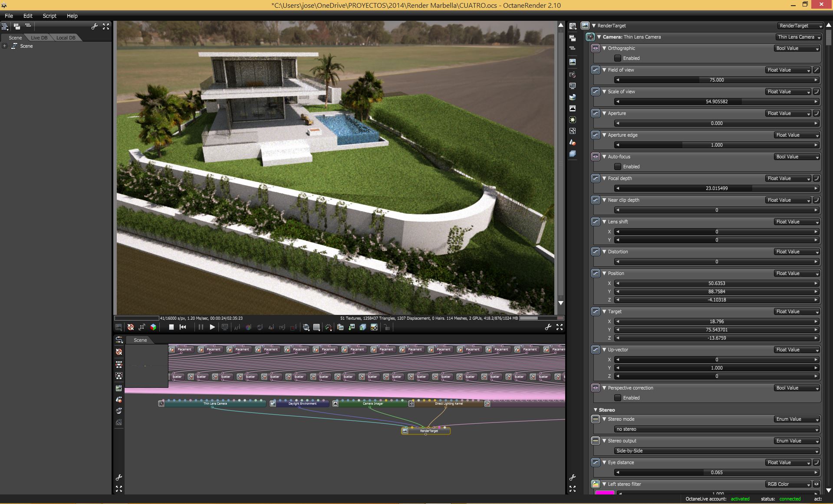833x504 pixels.
Task: Click the Left stereo filter magenta swatch
Action: pyautogui.click(x=605, y=493)
